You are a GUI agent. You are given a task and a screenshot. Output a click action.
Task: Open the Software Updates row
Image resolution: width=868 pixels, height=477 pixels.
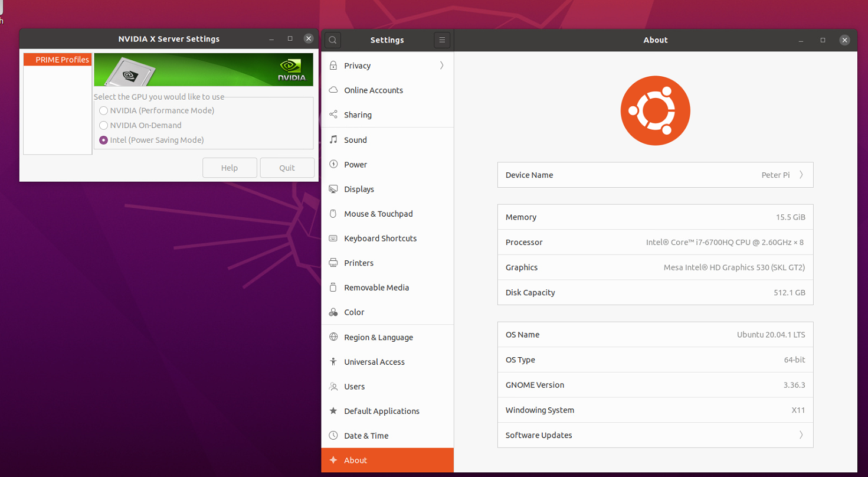click(x=655, y=435)
